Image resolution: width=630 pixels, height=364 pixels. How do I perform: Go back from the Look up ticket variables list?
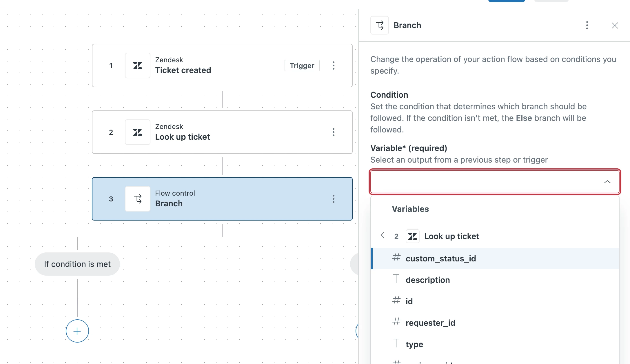383,235
